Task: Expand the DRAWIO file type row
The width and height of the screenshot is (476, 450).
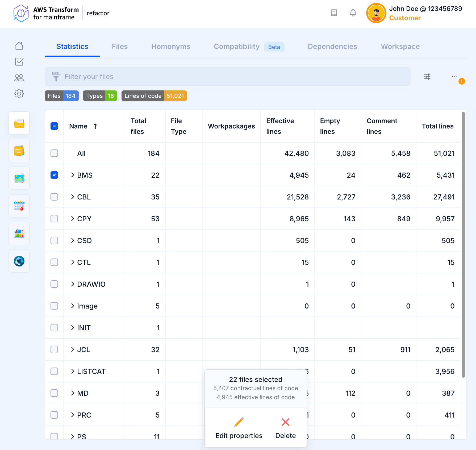Action: [x=73, y=284]
